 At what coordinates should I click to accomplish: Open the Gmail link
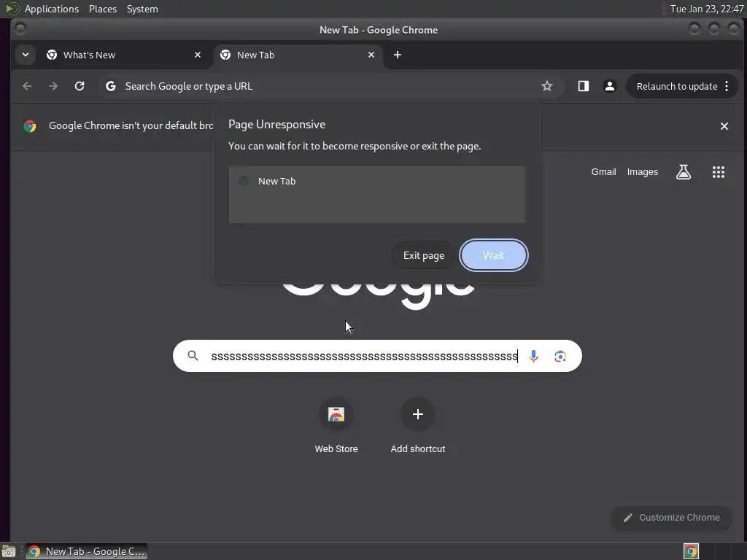(x=603, y=172)
